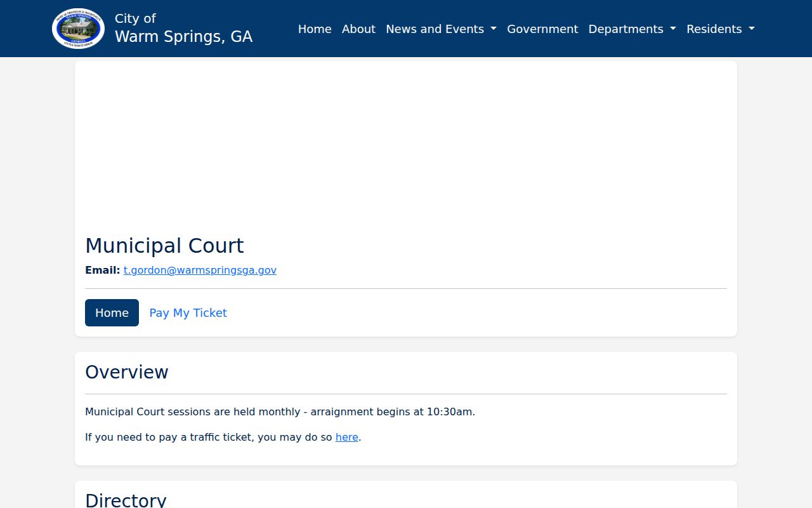Open the About page
The width and height of the screenshot is (812, 508).
click(358, 29)
